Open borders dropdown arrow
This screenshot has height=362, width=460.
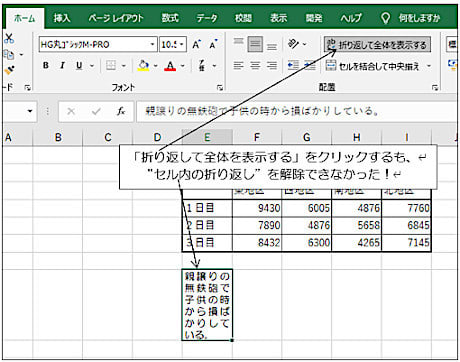pyautogui.click(x=124, y=66)
